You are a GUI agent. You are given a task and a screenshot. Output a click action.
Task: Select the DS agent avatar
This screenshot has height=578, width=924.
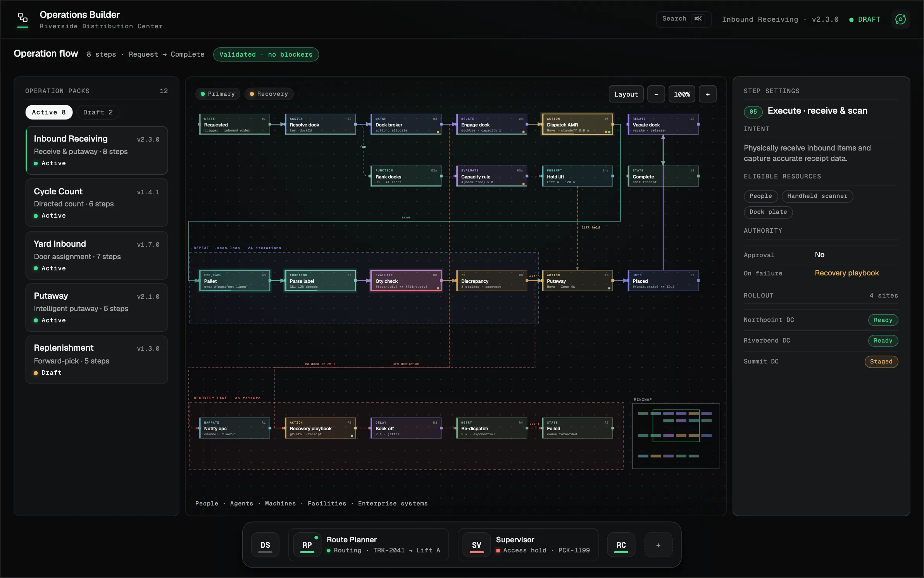[265, 545]
